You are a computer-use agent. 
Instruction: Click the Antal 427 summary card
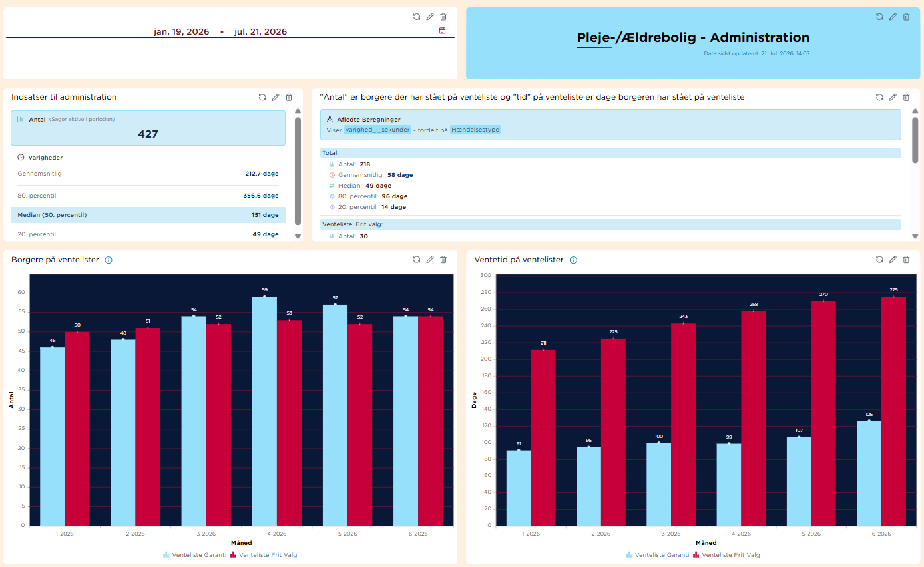[148, 128]
